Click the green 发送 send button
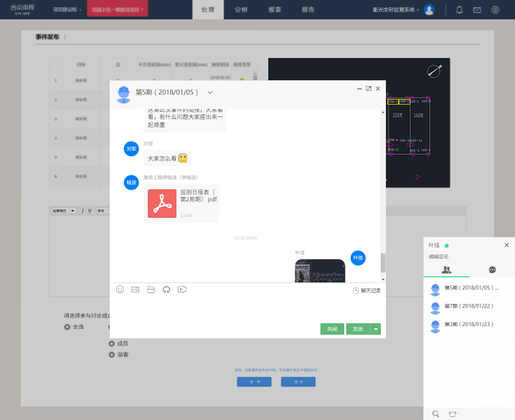 (x=357, y=329)
